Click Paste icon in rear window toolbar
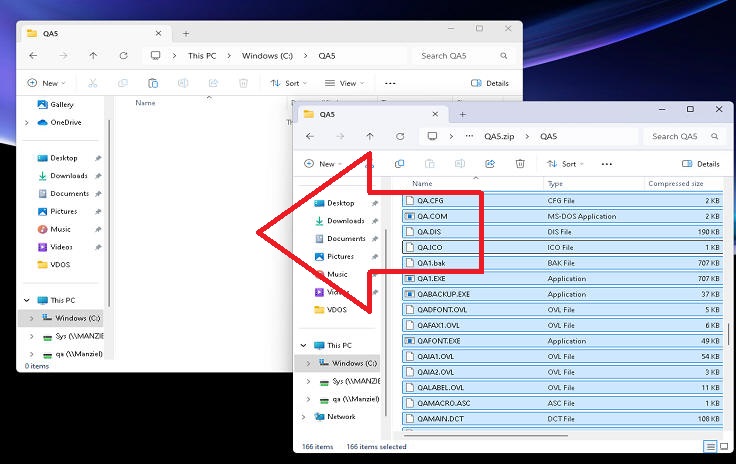This screenshot has width=736, height=464. (153, 83)
